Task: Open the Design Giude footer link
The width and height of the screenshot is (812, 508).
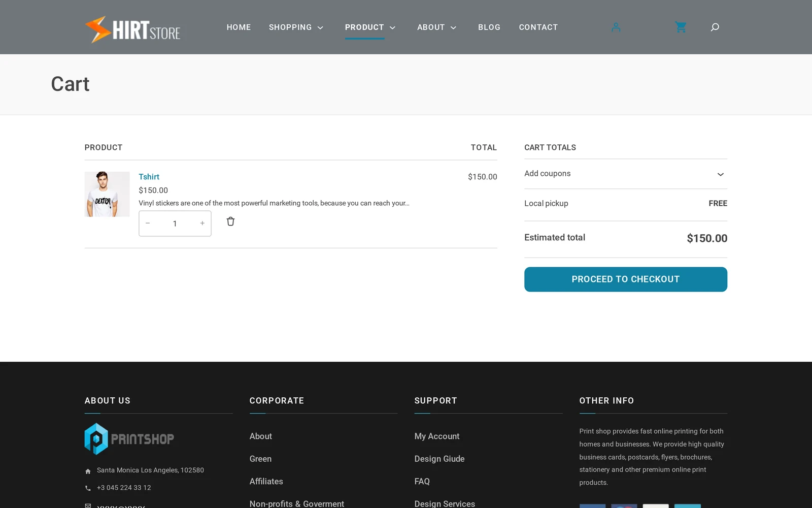Action: [x=439, y=459]
